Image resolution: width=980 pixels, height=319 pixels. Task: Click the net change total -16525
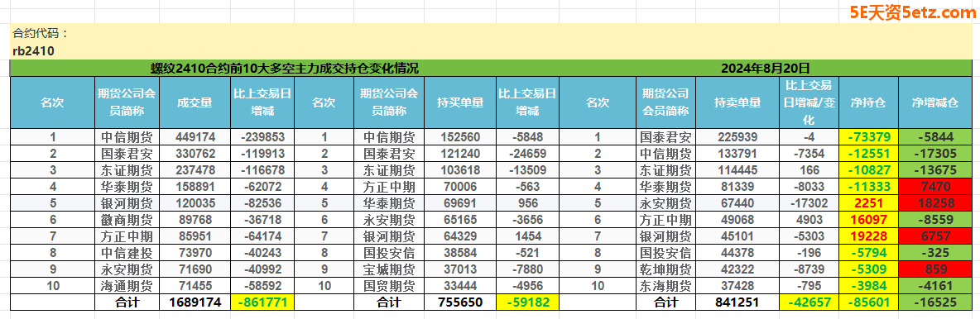935,302
